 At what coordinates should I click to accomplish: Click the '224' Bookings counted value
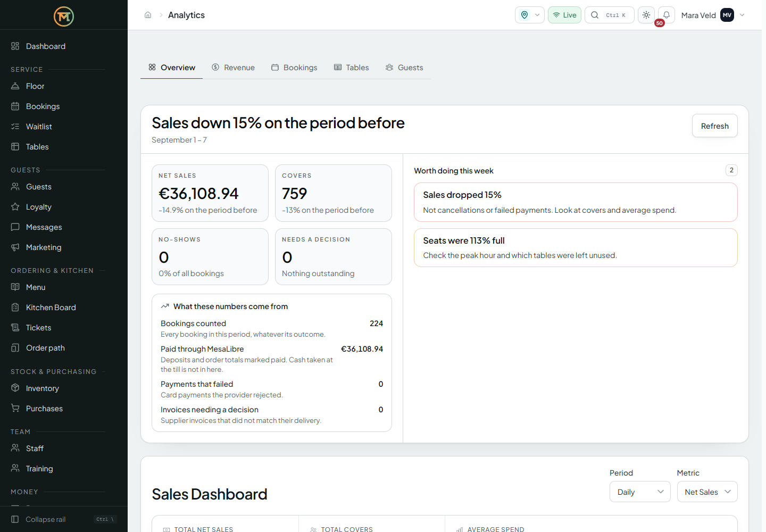click(376, 323)
